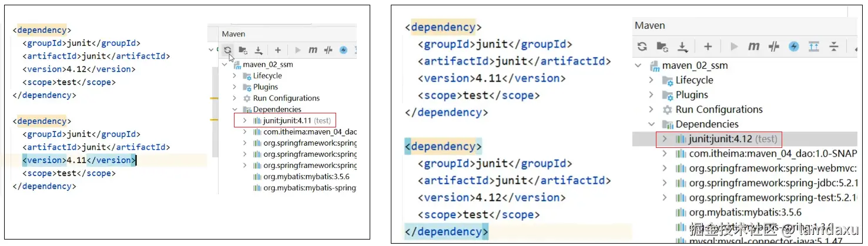This screenshot has height=246, width=868.
Task: Expand spring-webmvc dependency chevron
Action: pos(665,169)
